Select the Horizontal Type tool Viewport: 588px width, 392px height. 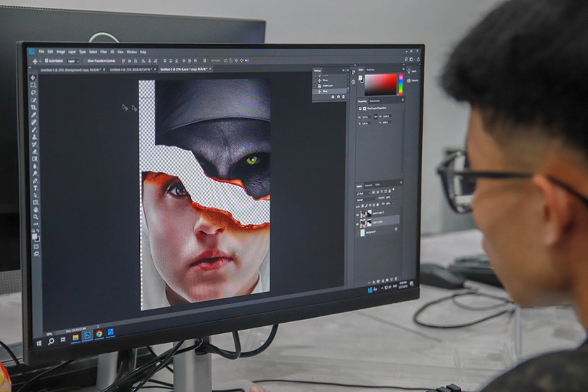point(35,188)
